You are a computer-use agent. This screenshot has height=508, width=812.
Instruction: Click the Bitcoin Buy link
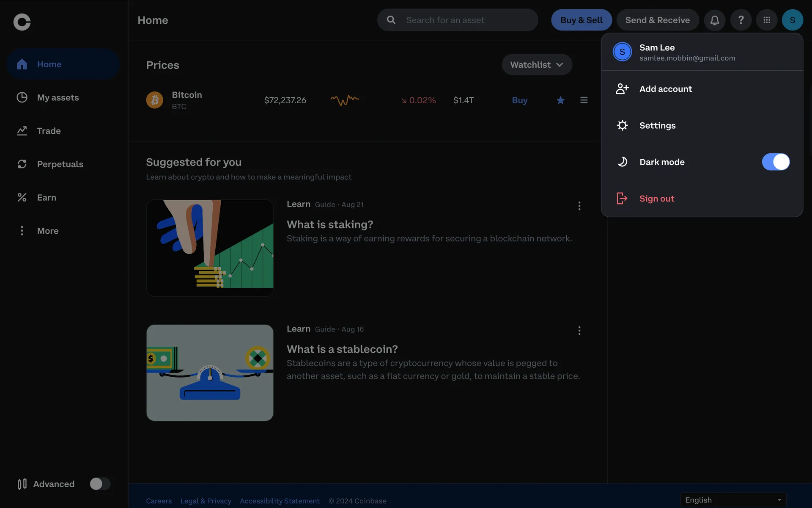click(519, 100)
